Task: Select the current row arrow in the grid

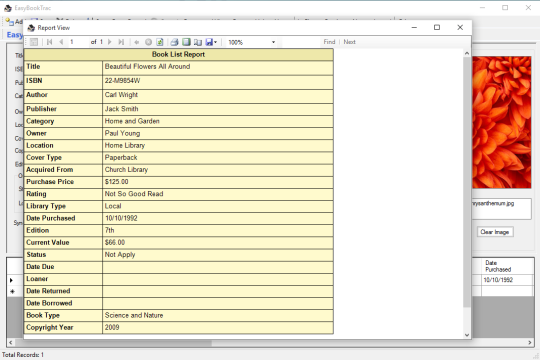Action: pyautogui.click(x=11, y=280)
